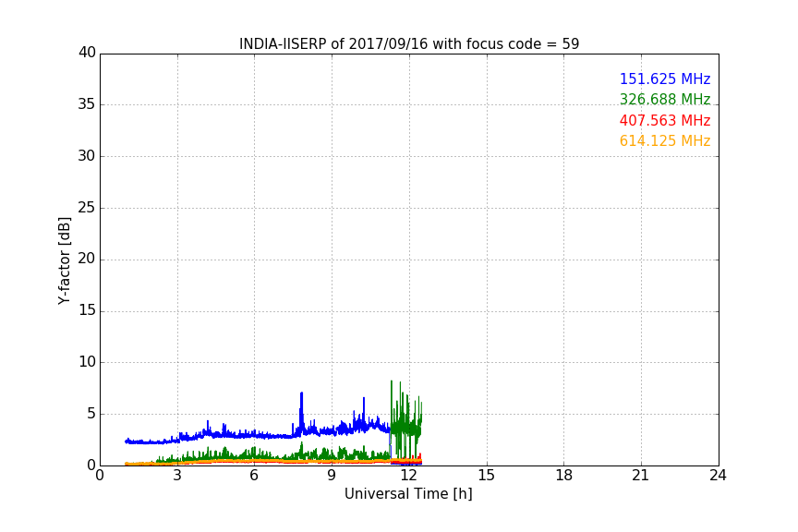This screenshot has width=798, height=532.
Task: Click the y-axis tick label 5
Action: [x=91, y=414]
